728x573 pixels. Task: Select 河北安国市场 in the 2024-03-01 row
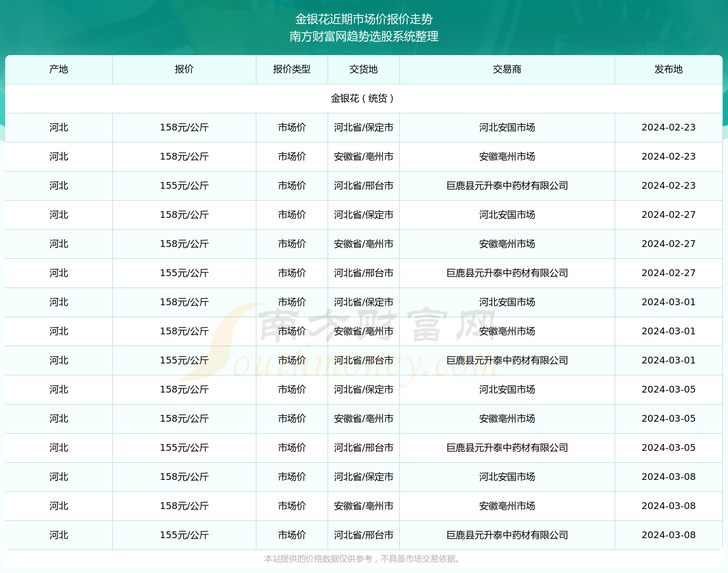click(x=507, y=302)
